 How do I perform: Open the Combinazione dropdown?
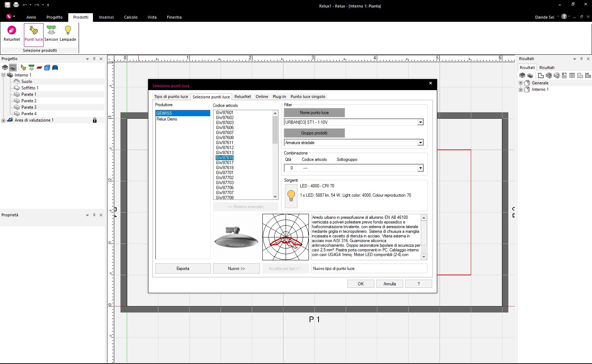pos(420,168)
